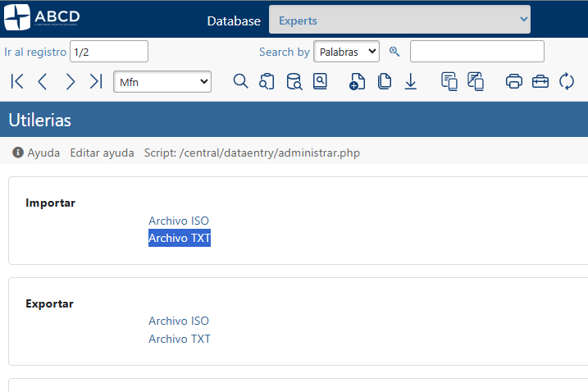Go to the previous record

coord(43,81)
